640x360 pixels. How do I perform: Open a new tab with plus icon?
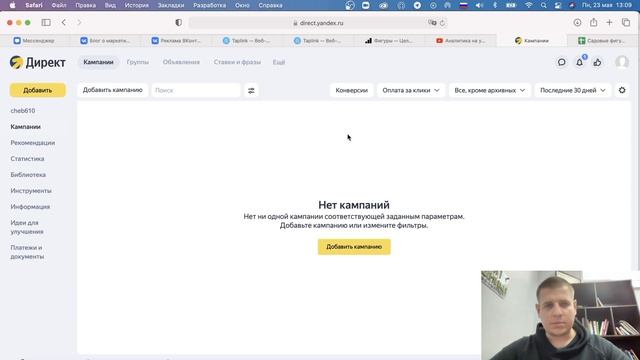coord(609,23)
